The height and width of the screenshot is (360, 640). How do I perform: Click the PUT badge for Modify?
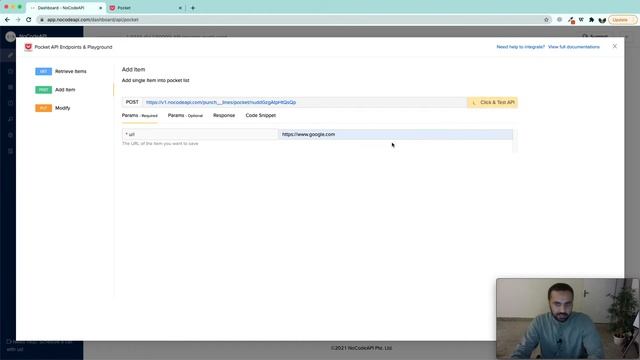43,108
